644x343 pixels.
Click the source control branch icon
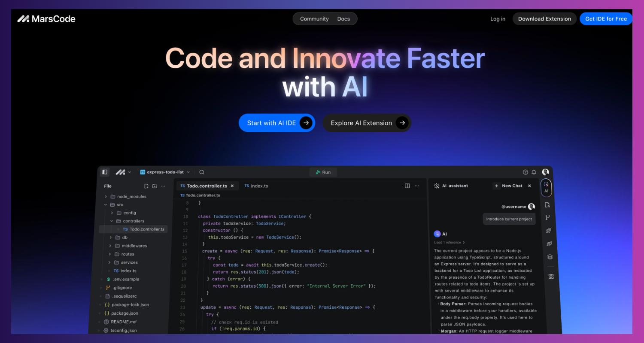[x=548, y=217]
